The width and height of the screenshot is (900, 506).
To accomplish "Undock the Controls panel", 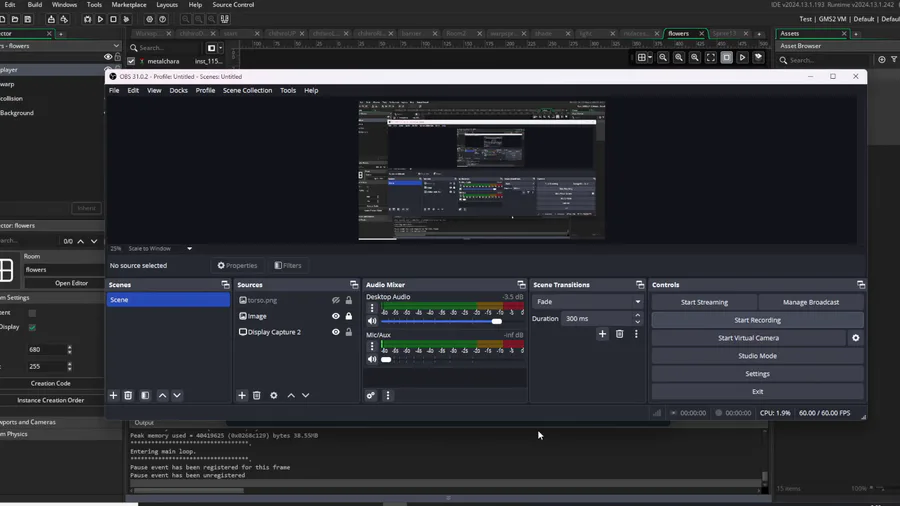I will pyautogui.click(x=861, y=285).
